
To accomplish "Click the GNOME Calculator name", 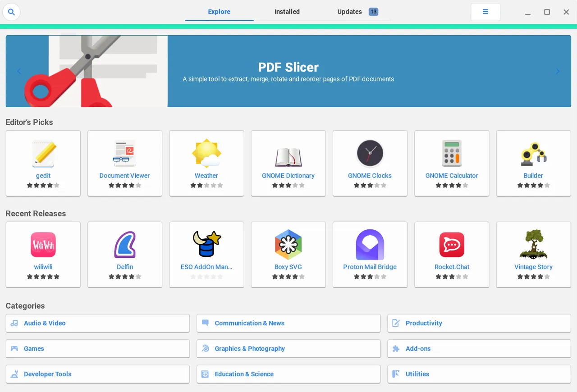I will (452, 176).
